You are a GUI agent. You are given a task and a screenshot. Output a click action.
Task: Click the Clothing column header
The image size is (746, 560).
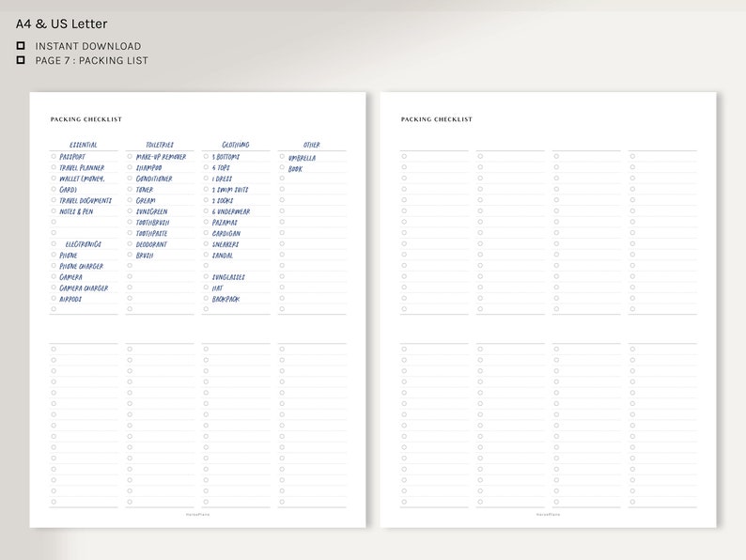(236, 145)
